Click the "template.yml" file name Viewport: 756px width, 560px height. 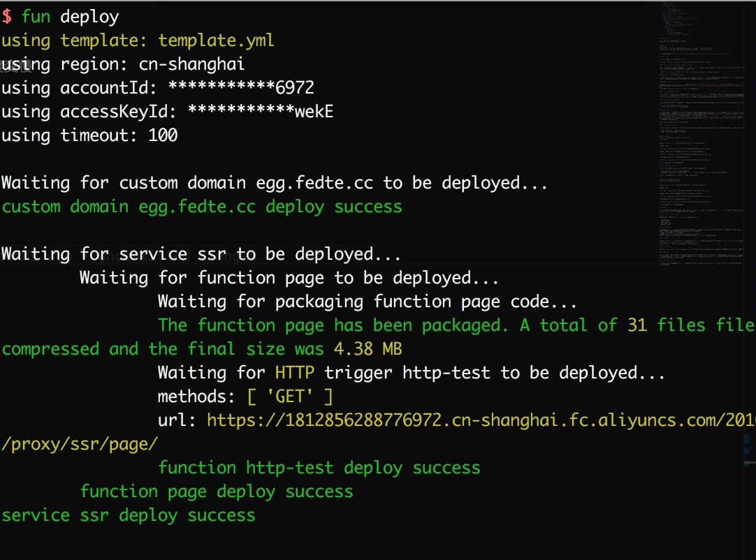[x=216, y=40]
